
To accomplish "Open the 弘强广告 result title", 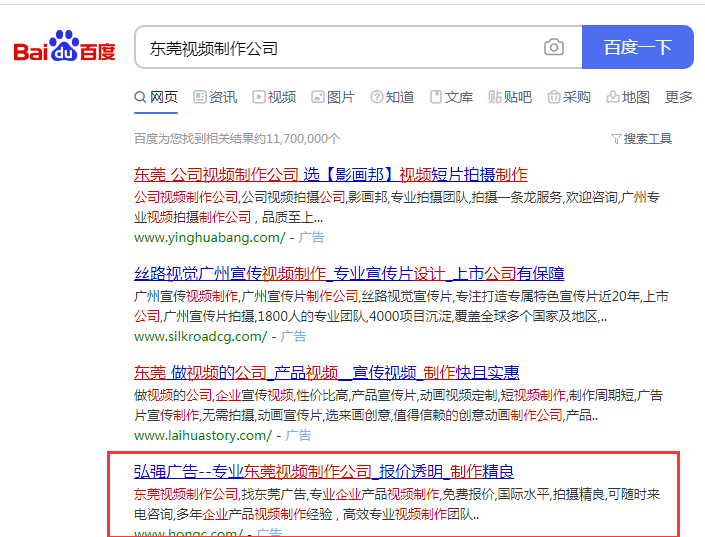I will click(324, 470).
